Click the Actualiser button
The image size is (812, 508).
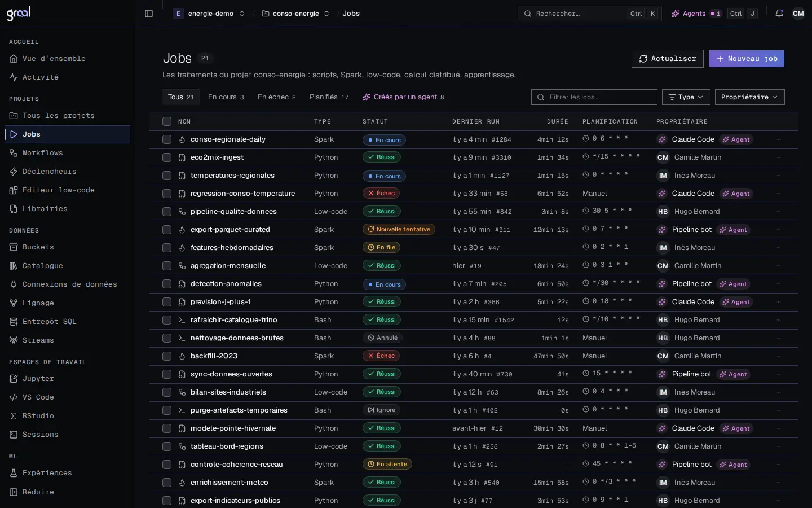coord(668,59)
